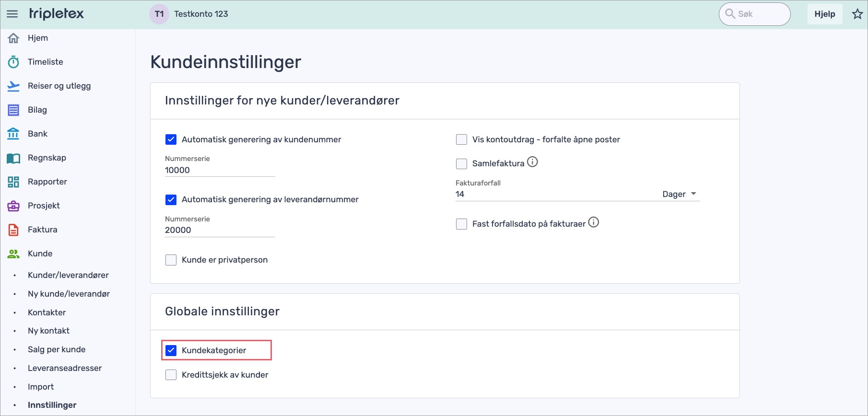The image size is (868, 416).
Task: Show info for Fast forfallsdato på fakturaer
Action: [x=594, y=222]
